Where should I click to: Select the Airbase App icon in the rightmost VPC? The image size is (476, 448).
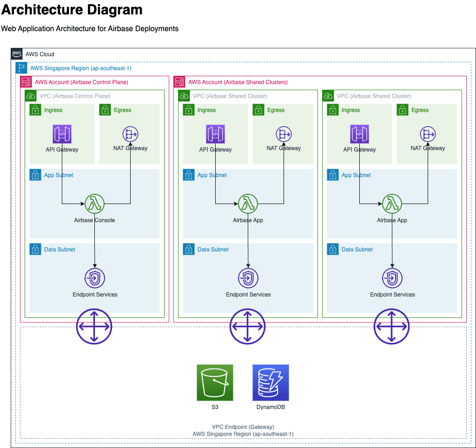pyautogui.click(x=392, y=204)
